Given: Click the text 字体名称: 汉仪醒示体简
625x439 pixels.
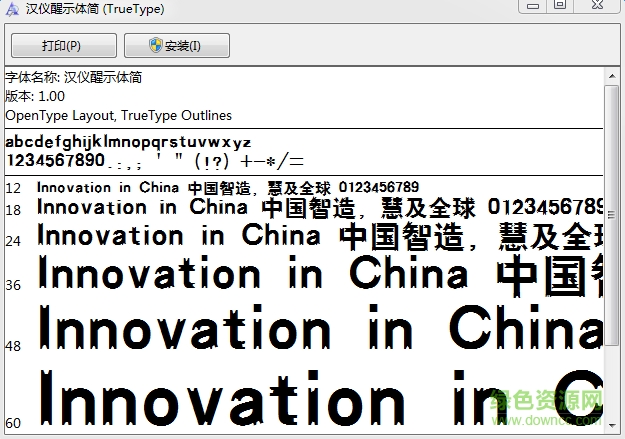Looking at the screenshot, I should 74,77.
